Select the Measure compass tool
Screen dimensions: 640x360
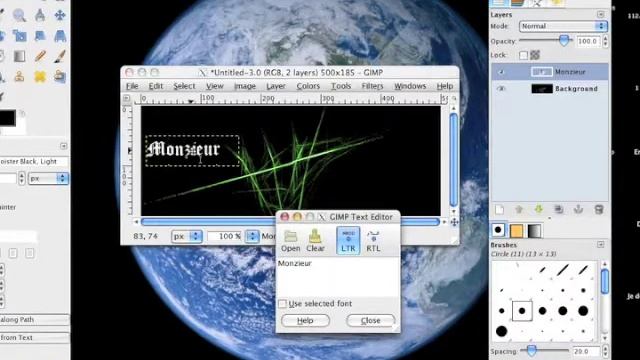point(40,16)
